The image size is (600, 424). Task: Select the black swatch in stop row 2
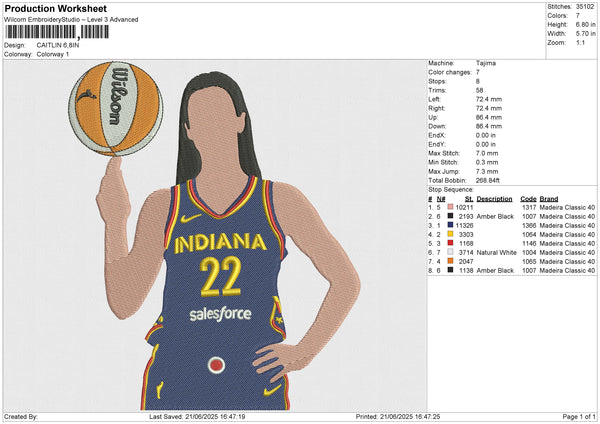click(x=450, y=216)
